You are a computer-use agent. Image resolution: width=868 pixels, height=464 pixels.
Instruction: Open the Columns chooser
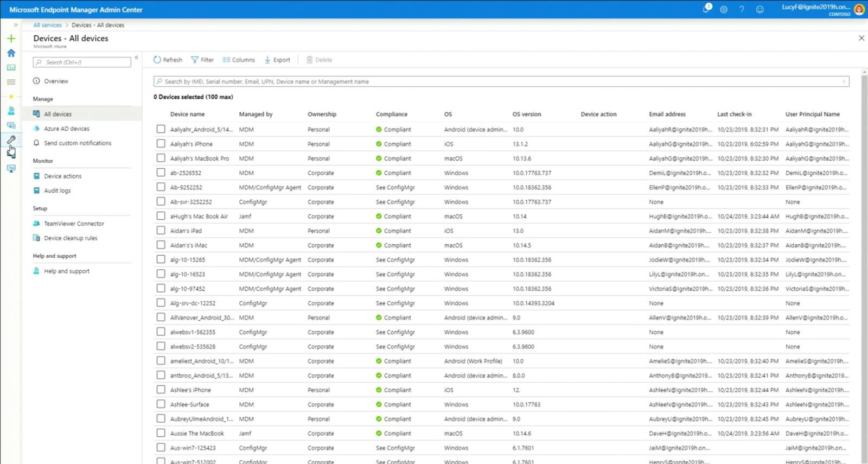pos(239,60)
